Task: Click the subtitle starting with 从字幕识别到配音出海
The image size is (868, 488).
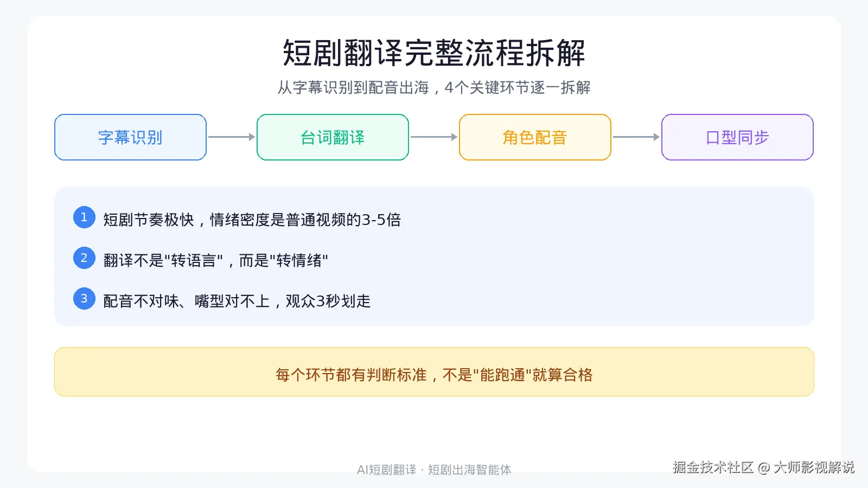Action: click(x=434, y=87)
